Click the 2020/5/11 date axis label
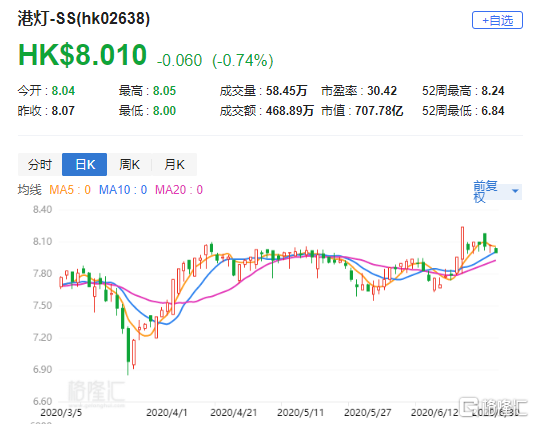This screenshot has width=534, height=424. (300, 413)
